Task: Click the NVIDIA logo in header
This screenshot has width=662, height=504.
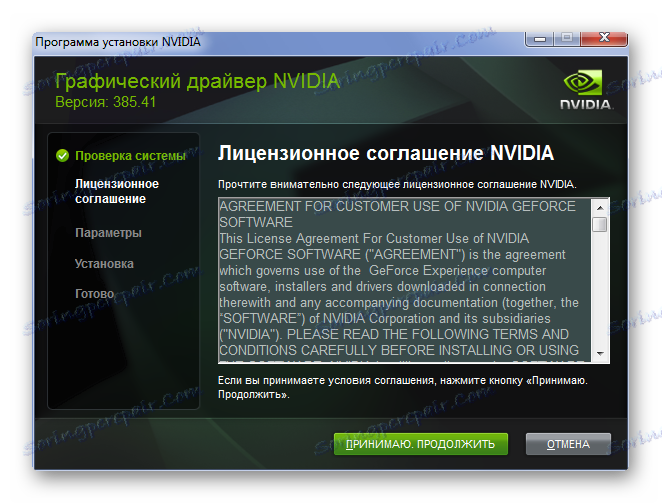Action: [x=586, y=90]
